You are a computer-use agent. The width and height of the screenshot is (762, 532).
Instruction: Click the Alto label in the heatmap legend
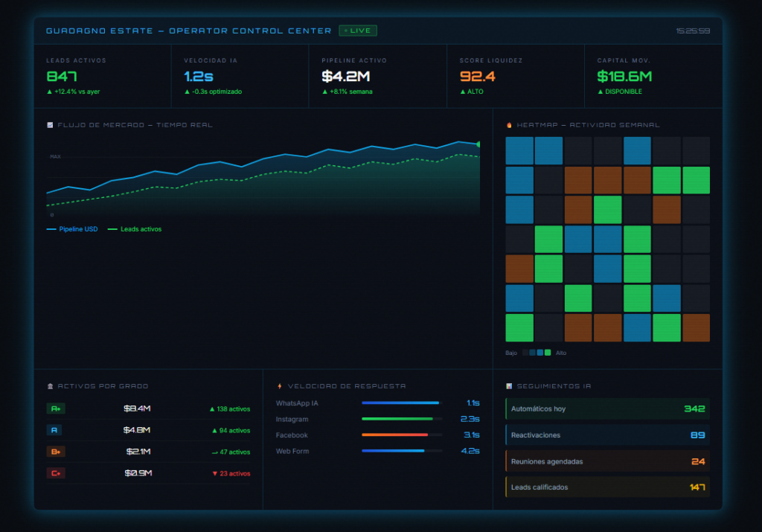coord(561,353)
